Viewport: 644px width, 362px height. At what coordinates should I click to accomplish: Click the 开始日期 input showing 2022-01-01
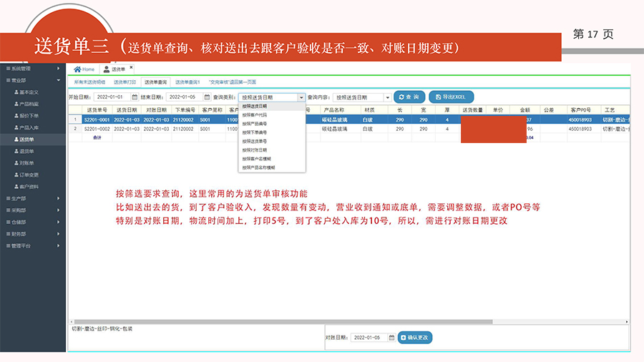tap(112, 97)
